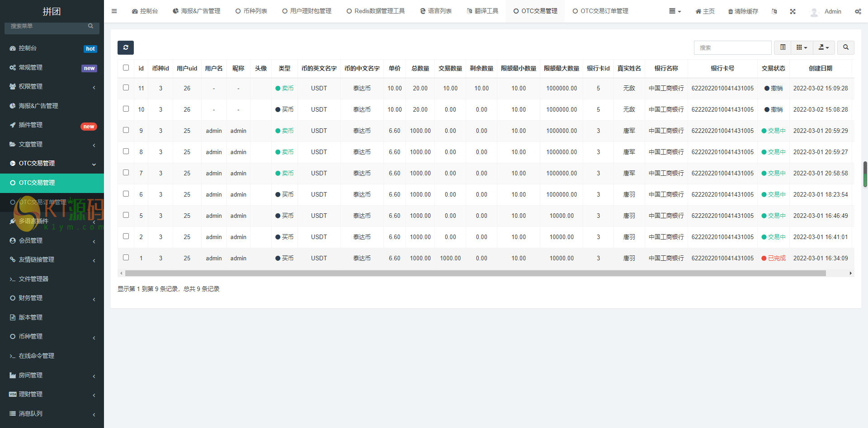Toggle the sidebar with hamburger icon

(x=114, y=11)
